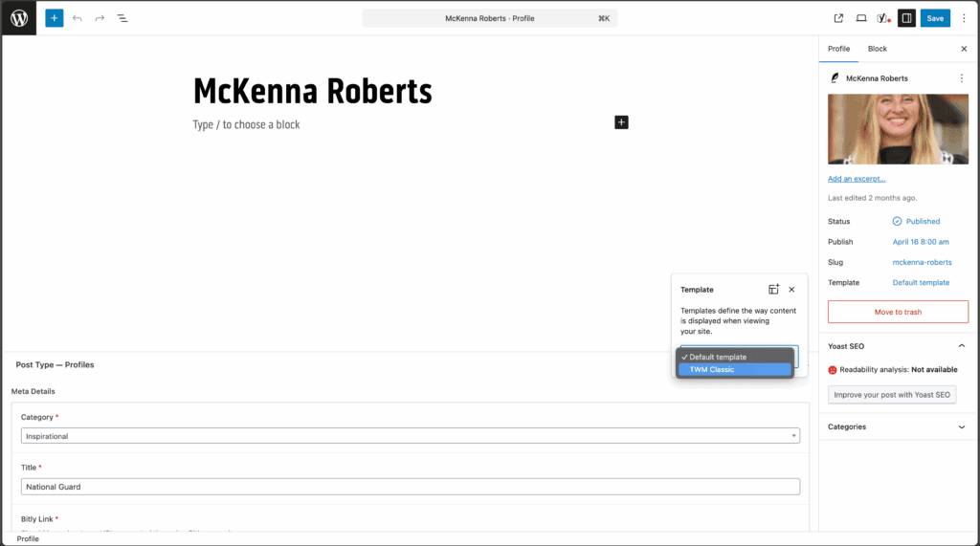Expand the Categories panel
The height and width of the screenshot is (546, 980).
[x=962, y=426]
